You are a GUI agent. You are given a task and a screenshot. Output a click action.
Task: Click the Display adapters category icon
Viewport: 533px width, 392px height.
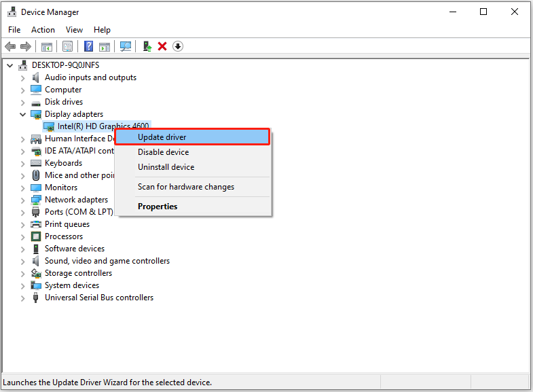click(36, 115)
